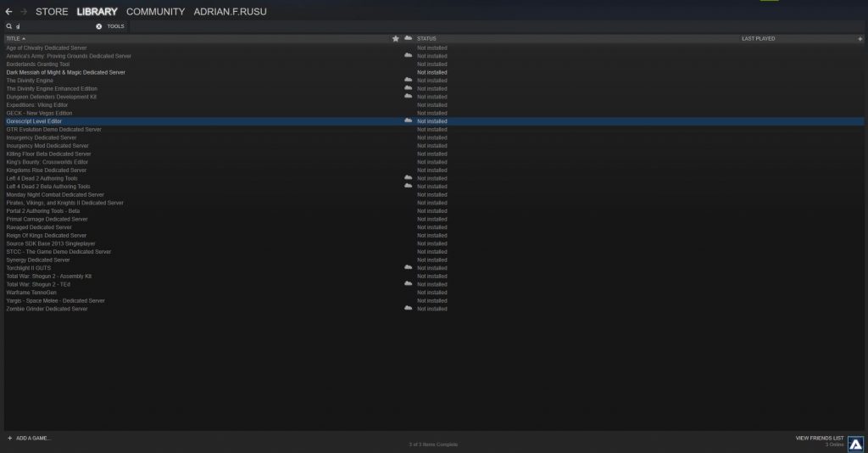Click the plus icon to add a column
This screenshot has height=453, width=868.
coord(860,39)
